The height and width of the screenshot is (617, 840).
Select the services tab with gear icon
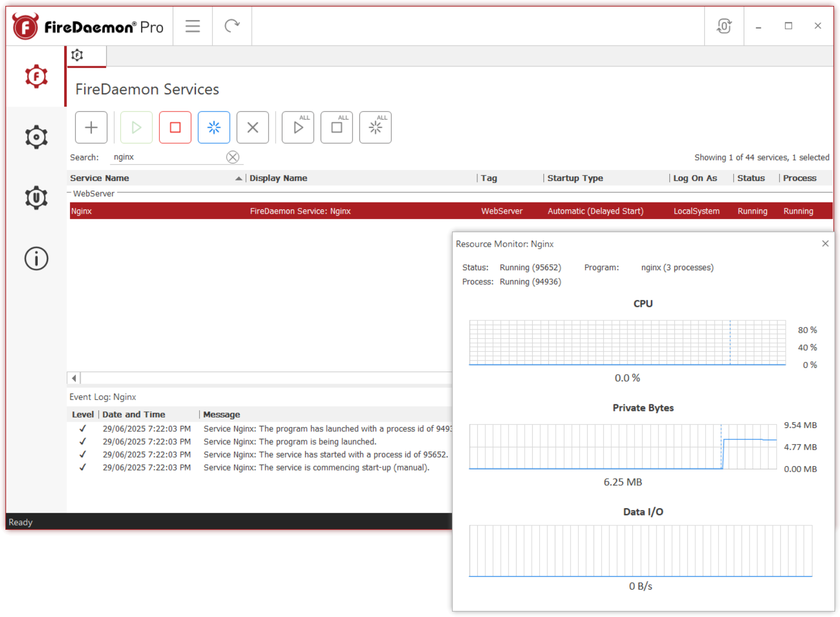coord(87,55)
